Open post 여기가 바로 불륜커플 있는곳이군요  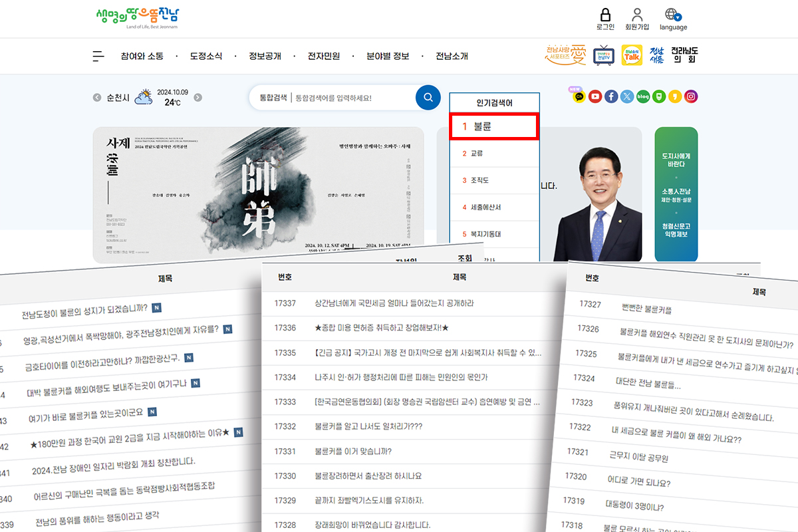point(86,415)
